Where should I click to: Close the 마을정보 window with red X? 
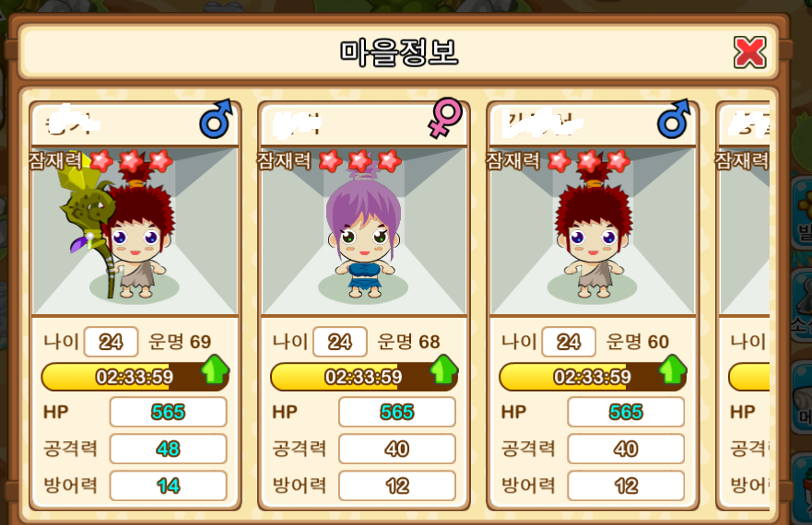[x=749, y=52]
